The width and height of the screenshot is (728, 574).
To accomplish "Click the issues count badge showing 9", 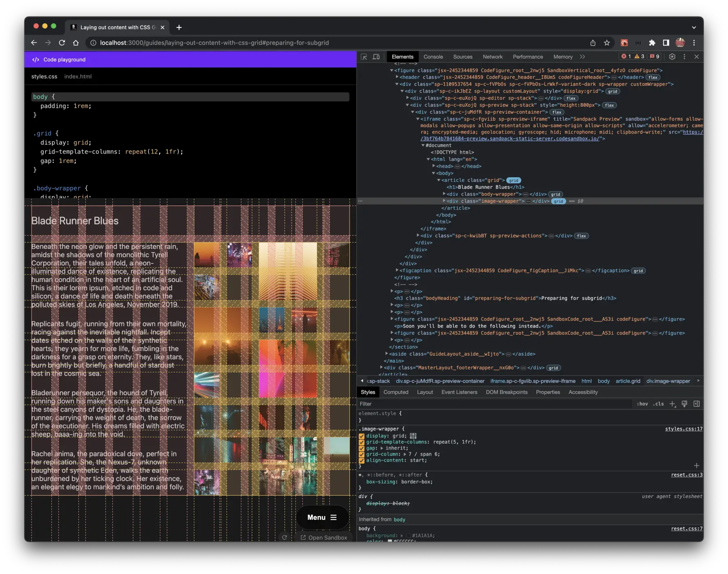I will [655, 57].
